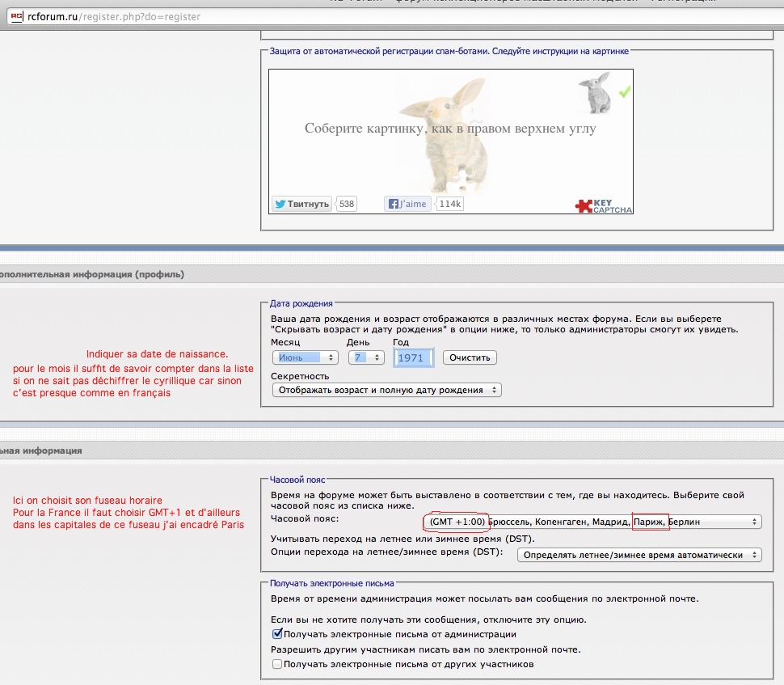Click the Твитнуть tweet button
This screenshot has width=784, height=685.
click(301, 204)
